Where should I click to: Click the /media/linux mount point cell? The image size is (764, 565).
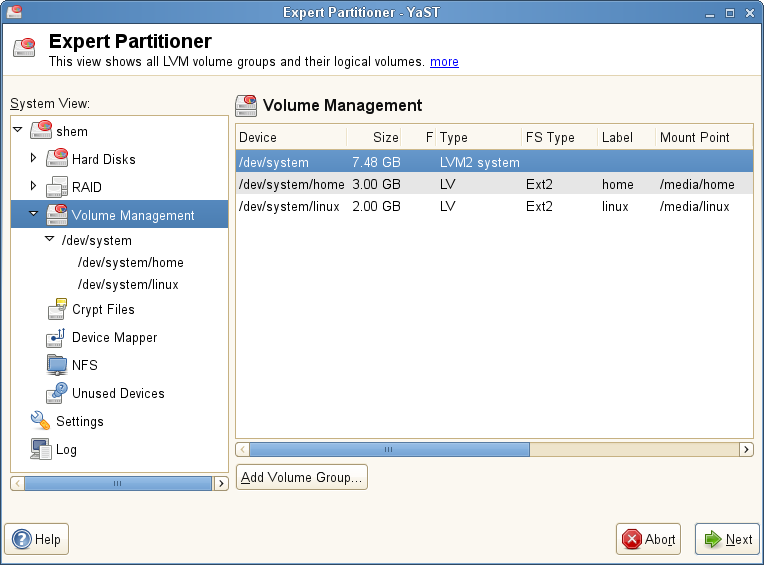tap(694, 207)
